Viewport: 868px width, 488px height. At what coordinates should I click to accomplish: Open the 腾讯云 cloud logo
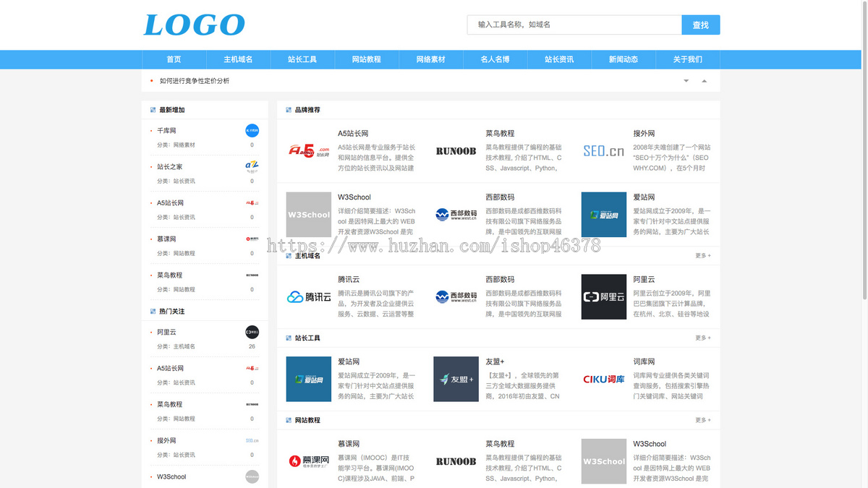click(x=309, y=296)
